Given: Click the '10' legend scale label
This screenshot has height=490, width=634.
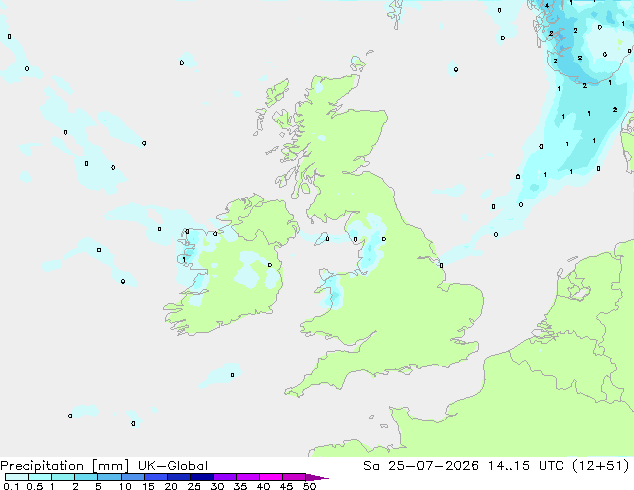Looking at the screenshot, I should pyautogui.click(x=125, y=486).
